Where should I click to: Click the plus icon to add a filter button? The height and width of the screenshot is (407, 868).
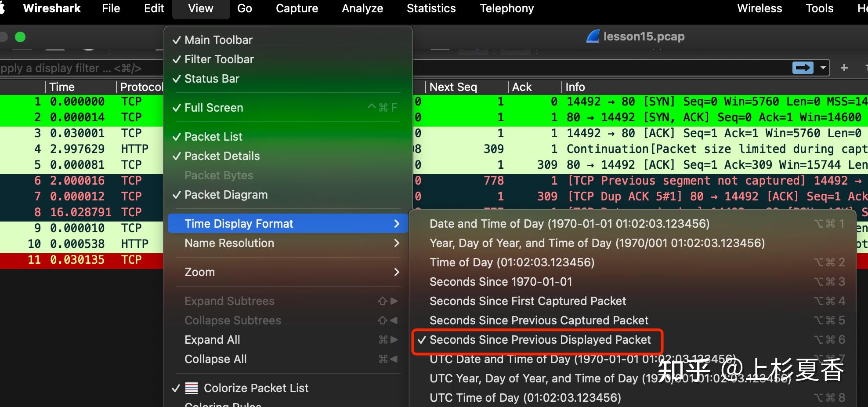tap(844, 68)
